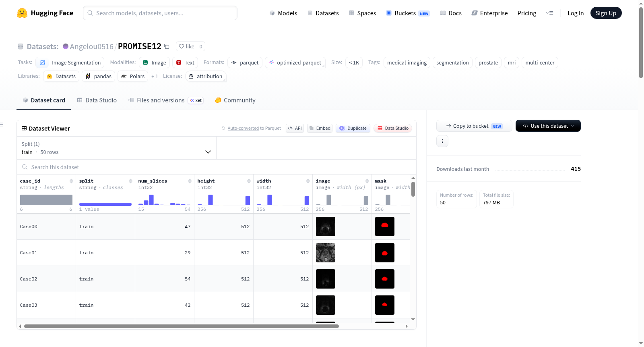Expand the train split selector
The width and height of the screenshot is (644, 347).
pos(116,148)
